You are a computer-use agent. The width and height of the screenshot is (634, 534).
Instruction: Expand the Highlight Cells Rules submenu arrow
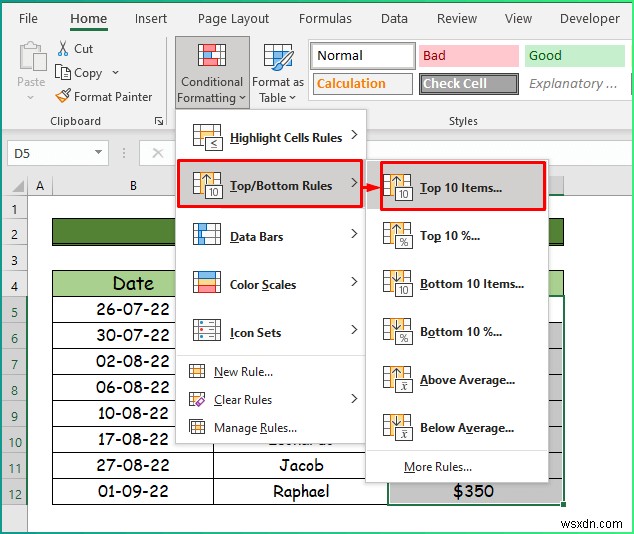(x=354, y=135)
